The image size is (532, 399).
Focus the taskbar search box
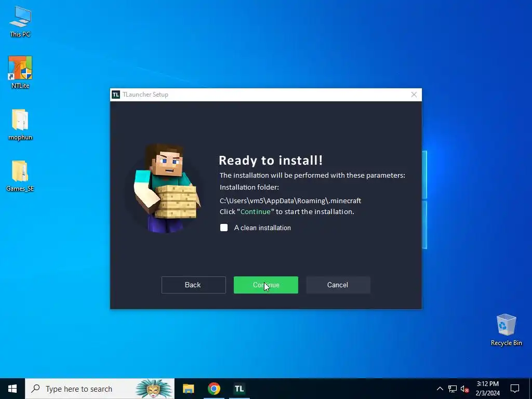(x=100, y=389)
